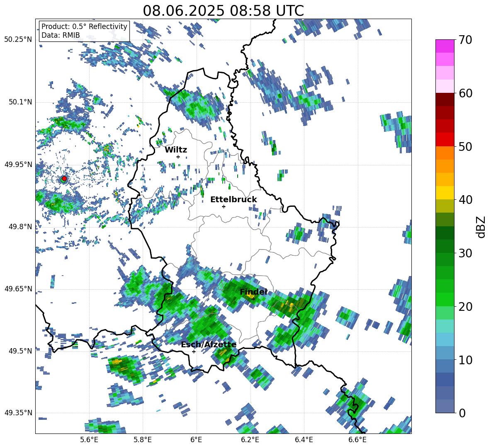Click the Ettelbruck city label
491x448 pixels.
pyautogui.click(x=233, y=200)
